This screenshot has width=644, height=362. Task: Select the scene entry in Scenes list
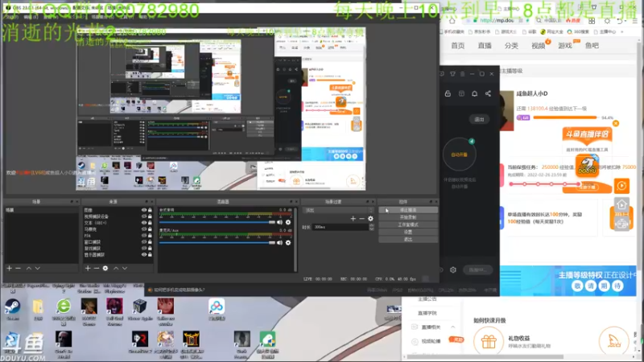click(x=41, y=210)
